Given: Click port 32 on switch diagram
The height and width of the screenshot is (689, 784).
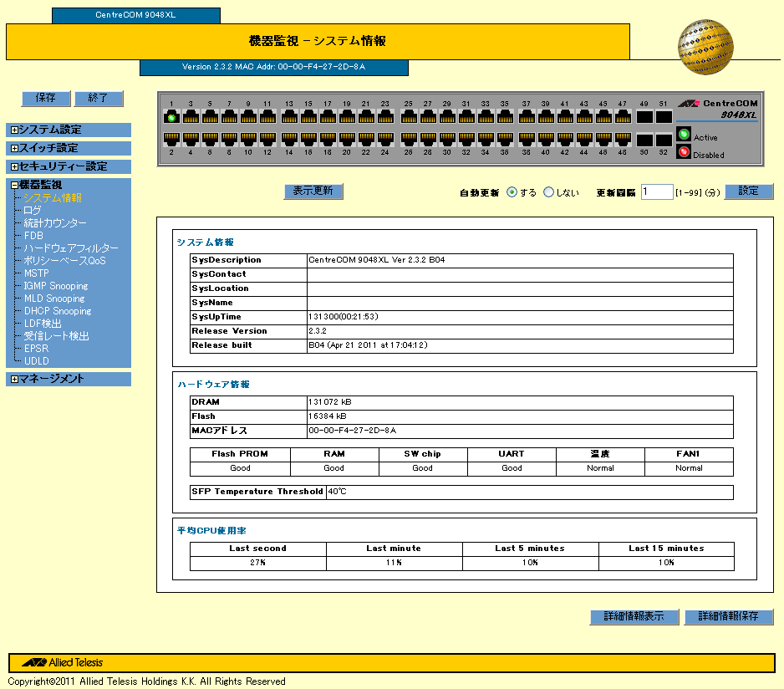Looking at the screenshot, I should pos(466,139).
